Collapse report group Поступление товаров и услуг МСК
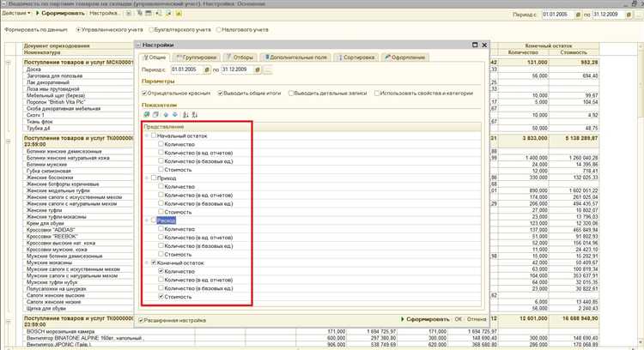The width and height of the screenshot is (644, 350). point(9,63)
